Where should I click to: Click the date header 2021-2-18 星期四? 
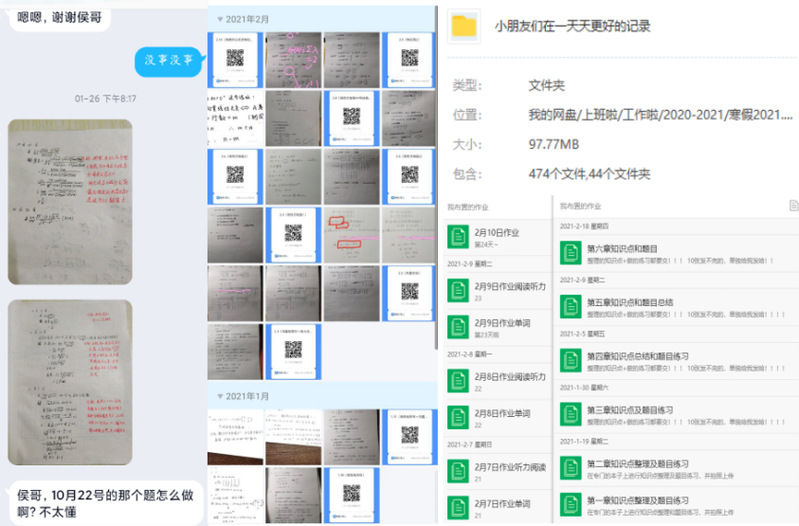point(584,226)
